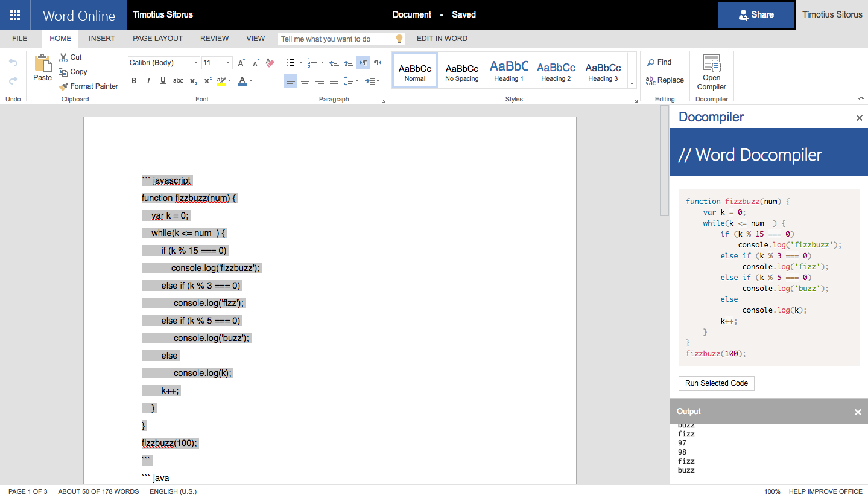Image resolution: width=868 pixels, height=498 pixels.
Task: Click the Undo arrow
Action: point(13,62)
